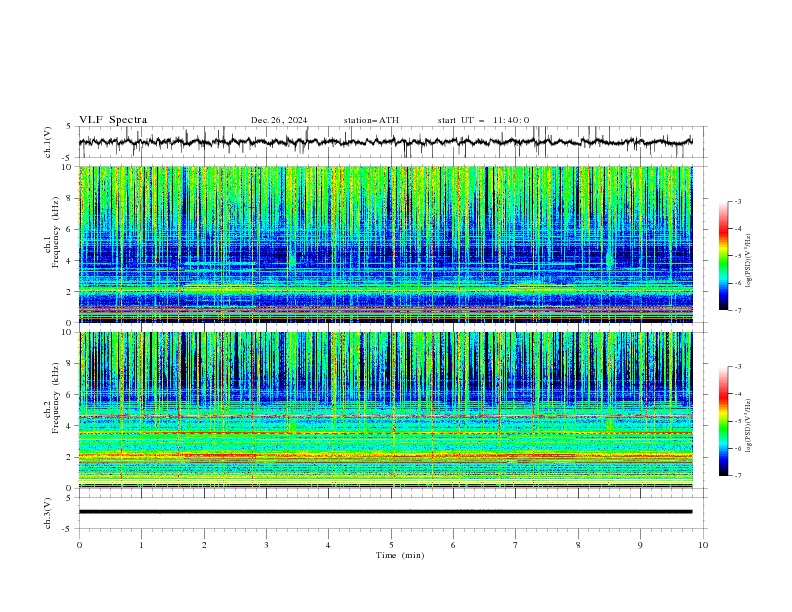Click the 'Time (min)' axis label
Screen dimensions: 792x612
pos(400,555)
